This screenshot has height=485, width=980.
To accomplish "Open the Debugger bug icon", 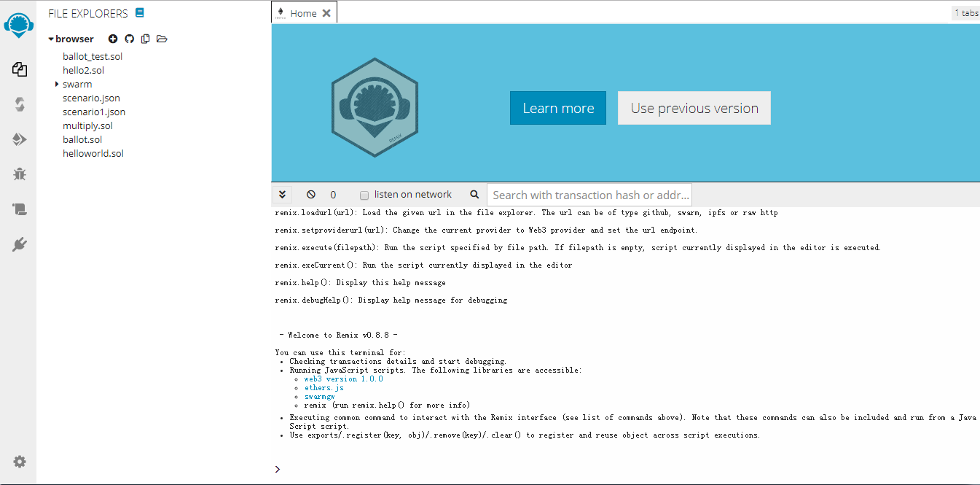I will [x=20, y=174].
